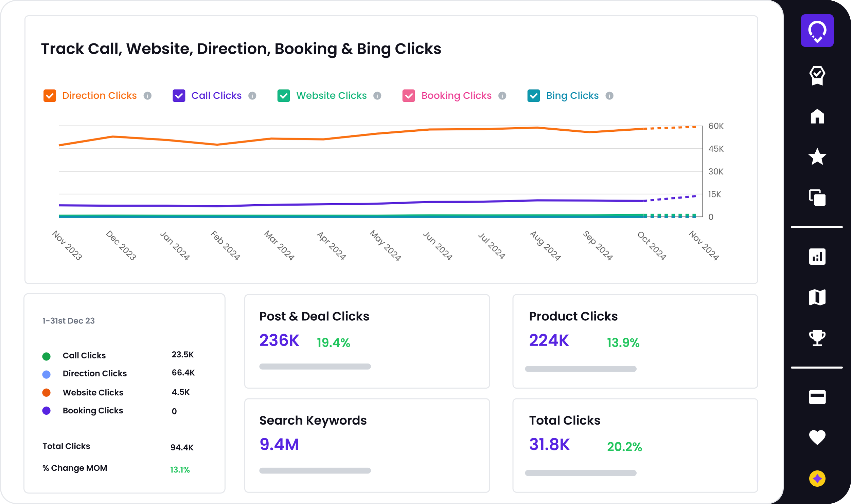Uncheck the Bing Clicks checkbox

point(534,96)
